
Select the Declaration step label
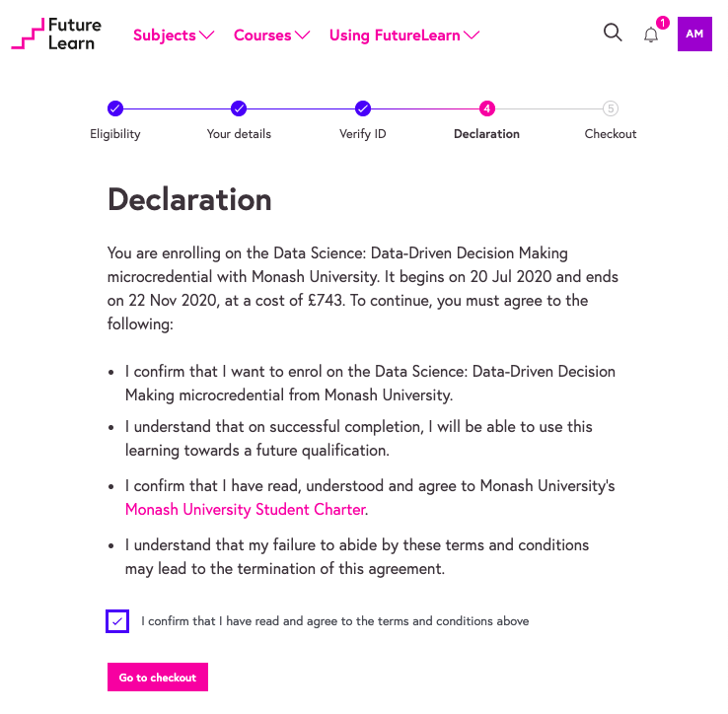pos(486,134)
